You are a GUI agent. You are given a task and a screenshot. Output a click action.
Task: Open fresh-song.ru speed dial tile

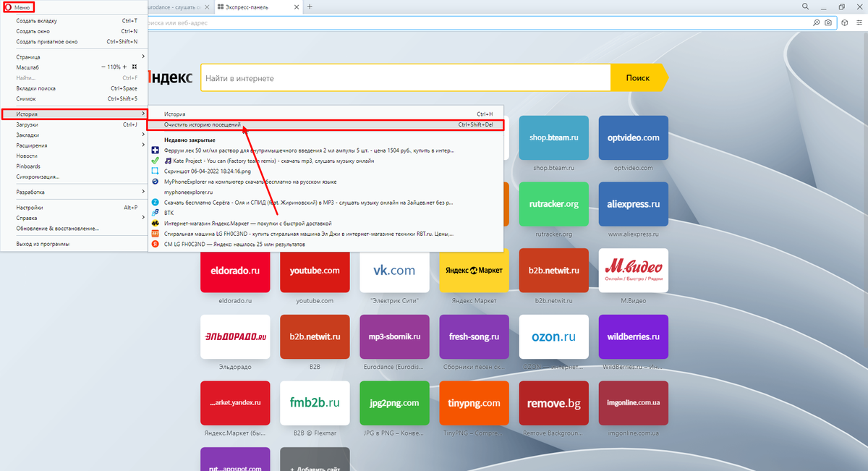[x=474, y=337]
